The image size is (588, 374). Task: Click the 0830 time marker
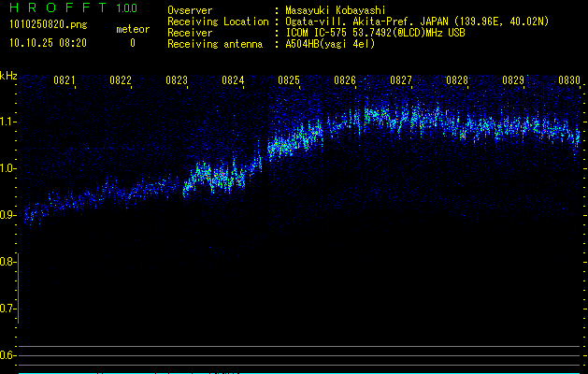(569, 80)
